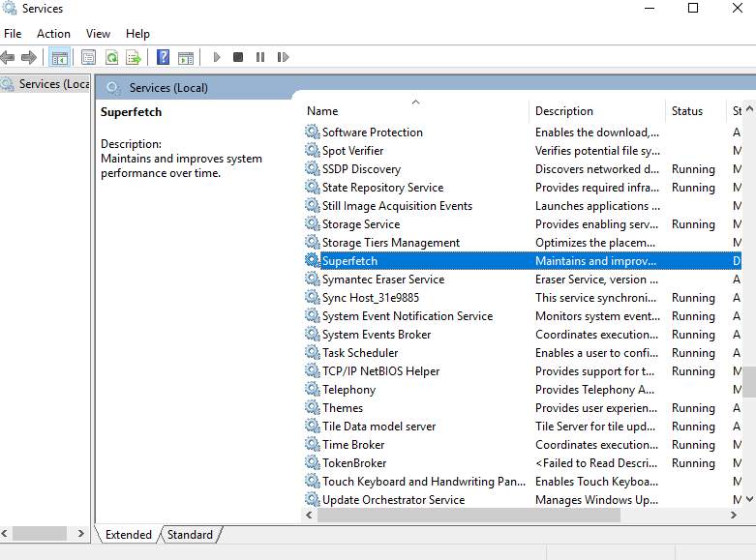Pause Service using the pause icon
The width and height of the screenshot is (756, 560).
(260, 57)
